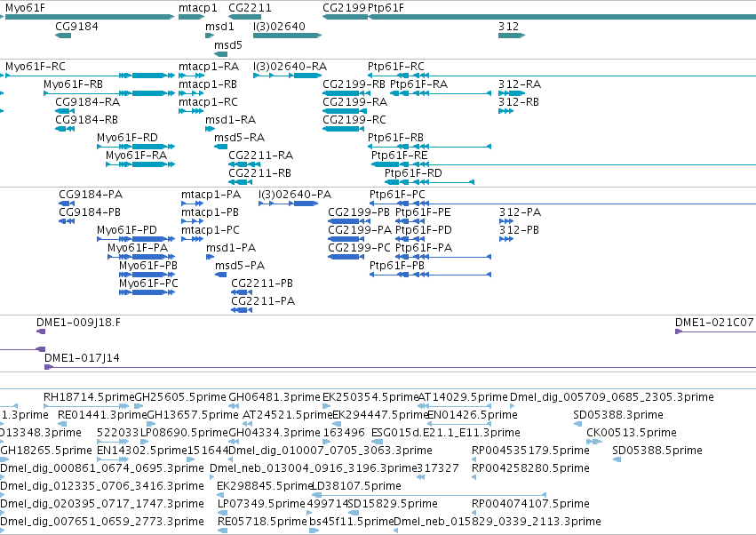Click the CG2211-RB transcript label

260,172
